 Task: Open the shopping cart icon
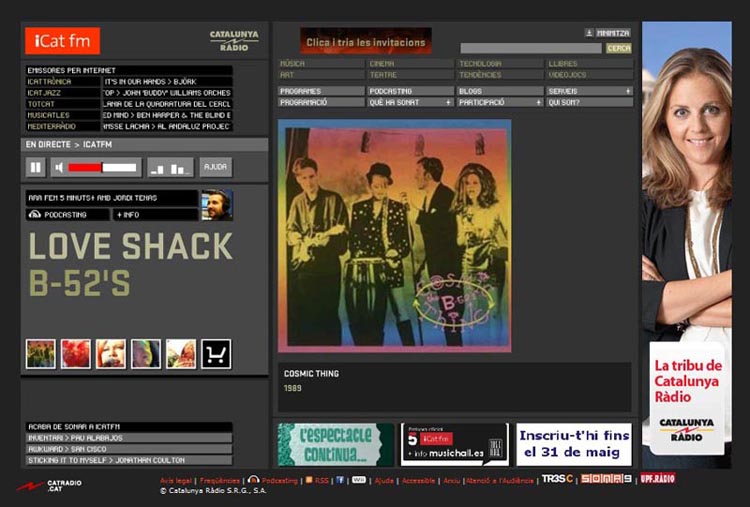(x=216, y=353)
